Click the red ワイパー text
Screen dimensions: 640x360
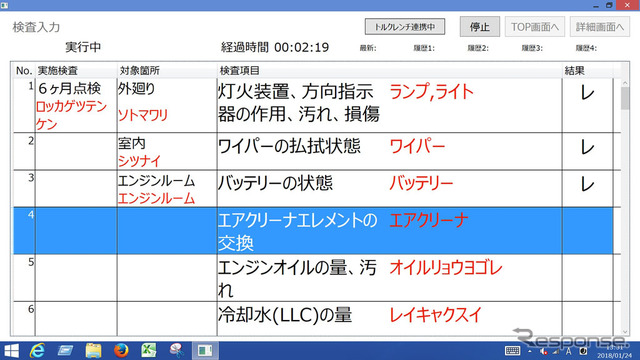pos(417,146)
